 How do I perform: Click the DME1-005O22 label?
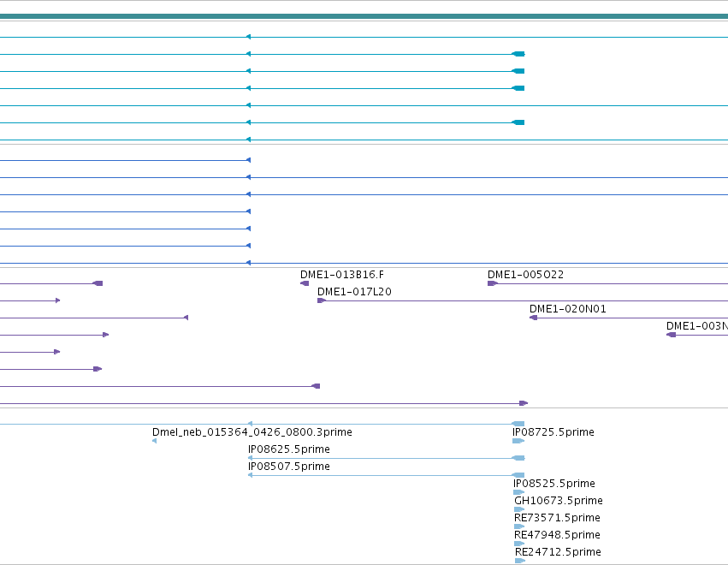pos(525,275)
